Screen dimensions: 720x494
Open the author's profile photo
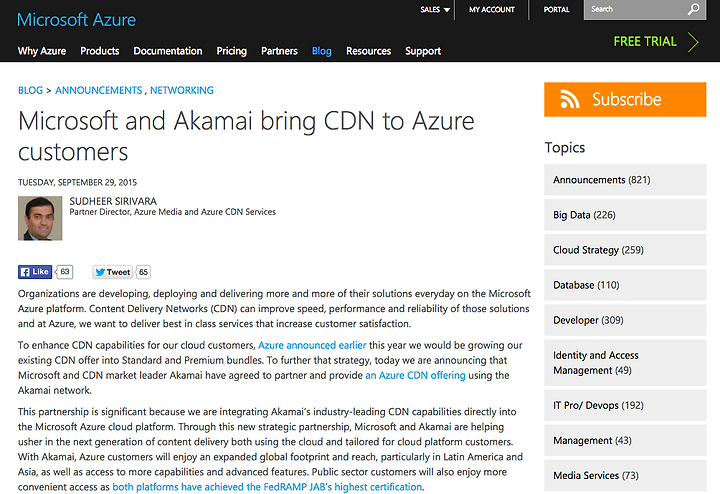pos(40,218)
